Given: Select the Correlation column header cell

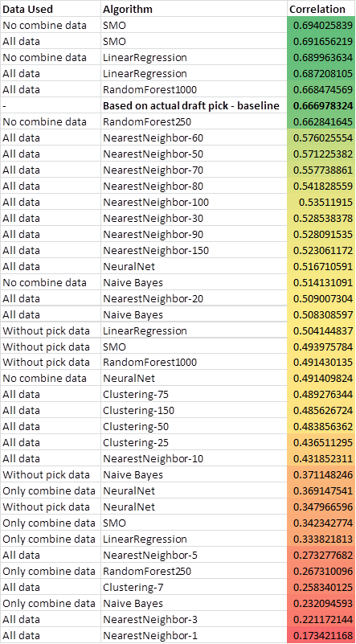Looking at the screenshot, I should click(x=321, y=9).
